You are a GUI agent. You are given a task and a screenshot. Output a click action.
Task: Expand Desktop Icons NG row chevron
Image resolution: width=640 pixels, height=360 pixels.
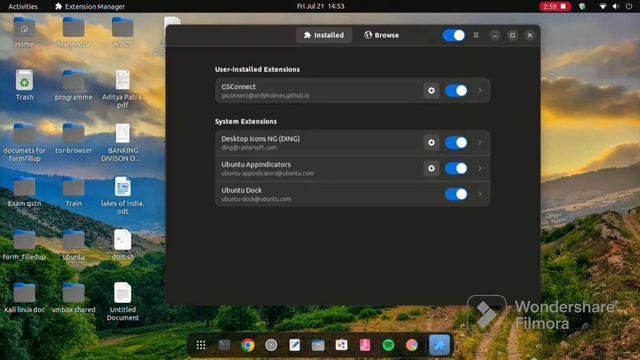(x=480, y=142)
